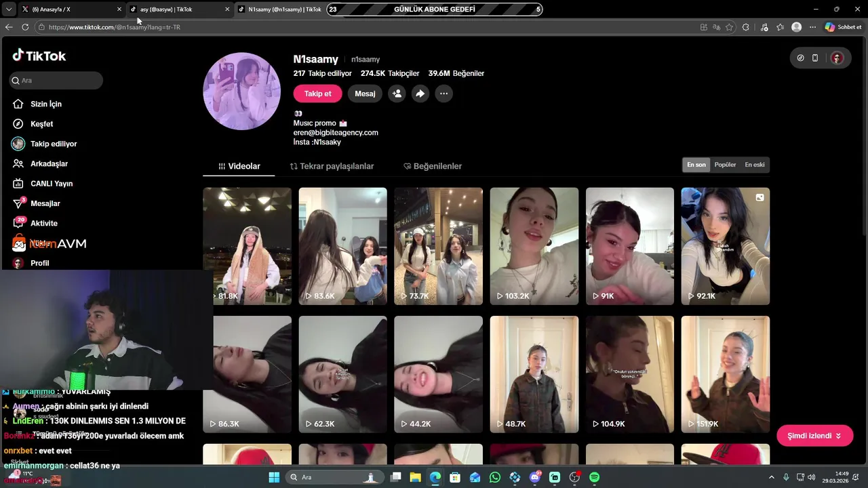Click the eren@bigbiteagency.com bio text

click(336, 133)
